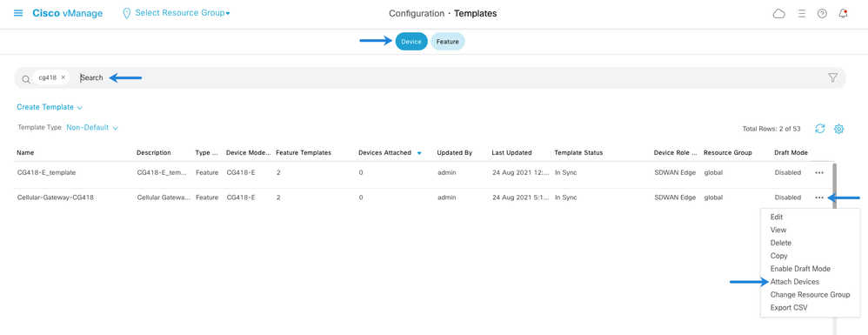Viewport: 868px width, 335px height.
Task: Click the location pin icon
Action: click(x=126, y=13)
